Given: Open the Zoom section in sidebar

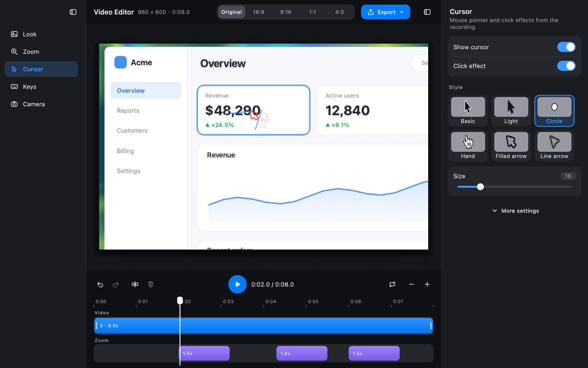Looking at the screenshot, I should (x=41, y=52).
